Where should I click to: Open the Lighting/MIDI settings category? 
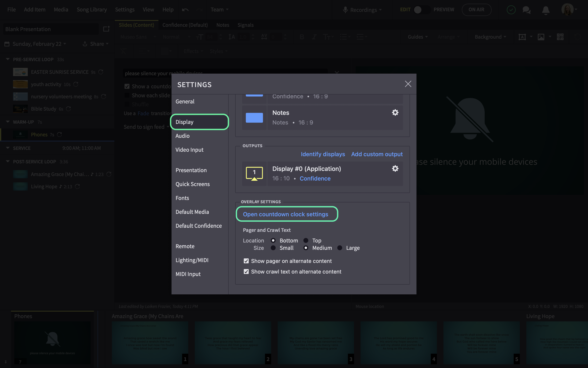point(192,260)
